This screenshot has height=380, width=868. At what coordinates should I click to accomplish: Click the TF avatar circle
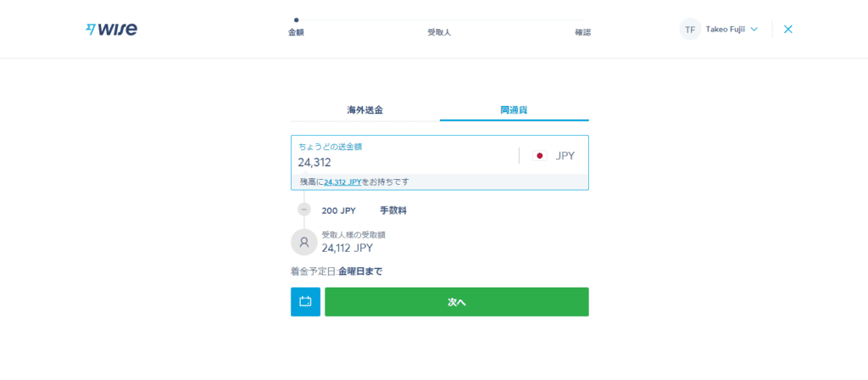pyautogui.click(x=690, y=30)
